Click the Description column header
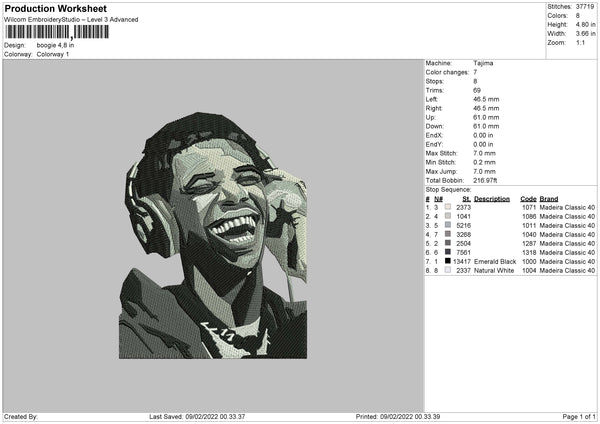The width and height of the screenshot is (600, 424). click(492, 199)
